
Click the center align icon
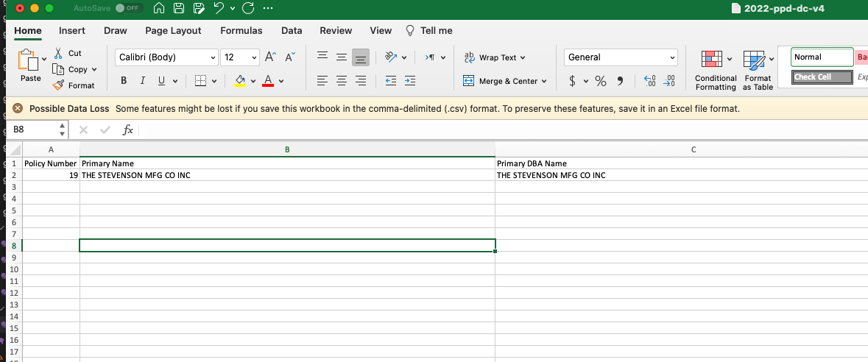(x=341, y=81)
